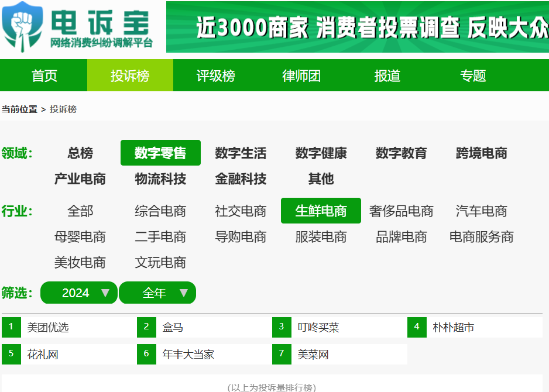Open rank 2 盒马

(x=204, y=327)
